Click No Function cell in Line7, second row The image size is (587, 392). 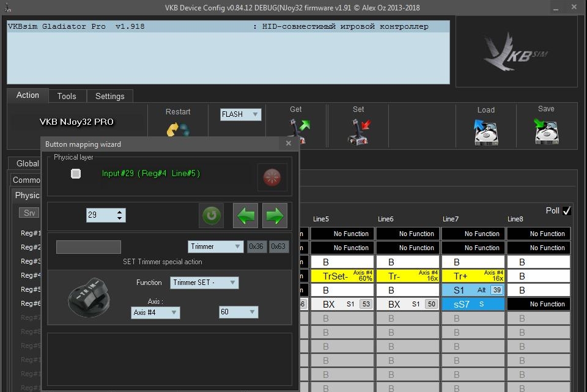(x=473, y=248)
